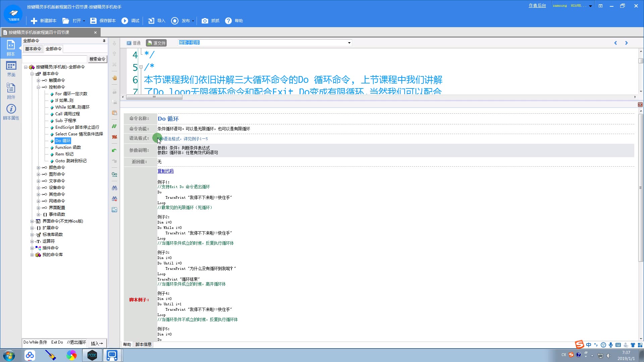Switch to 普通 normal view
The width and height of the screenshot is (644, 362).
[x=133, y=43]
